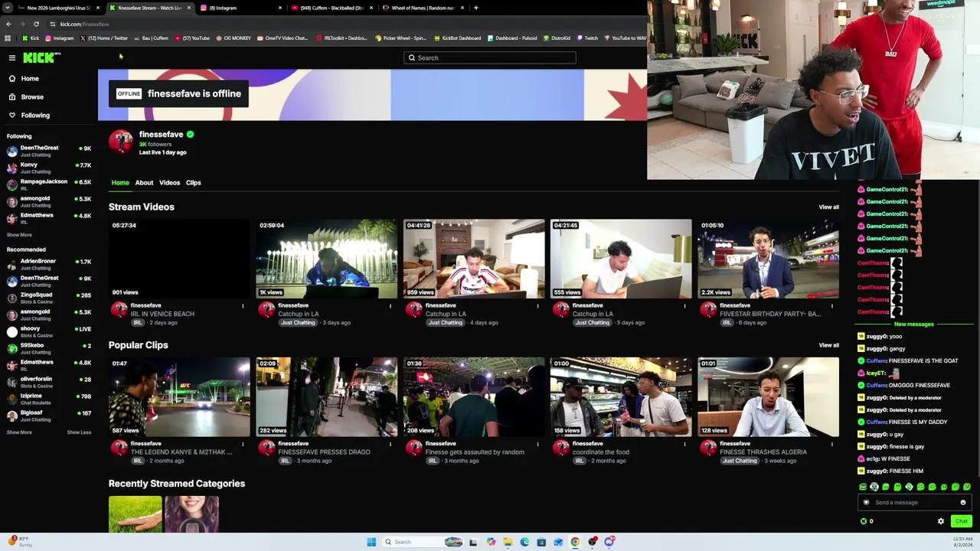Screen dimensions: 980x551
Task: Open the FIVESTAR BIRTHDAY PARTY video thumbnail
Action: 768,259
